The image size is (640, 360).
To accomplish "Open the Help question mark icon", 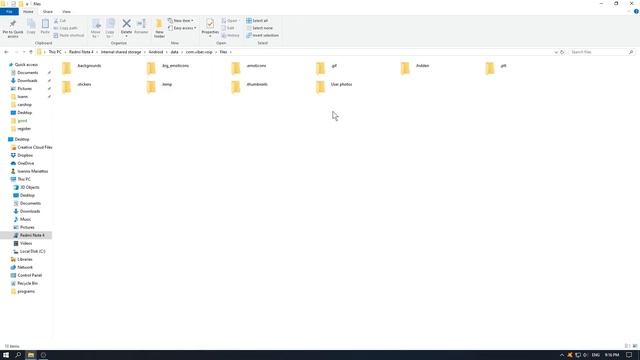I will pyautogui.click(x=636, y=11).
